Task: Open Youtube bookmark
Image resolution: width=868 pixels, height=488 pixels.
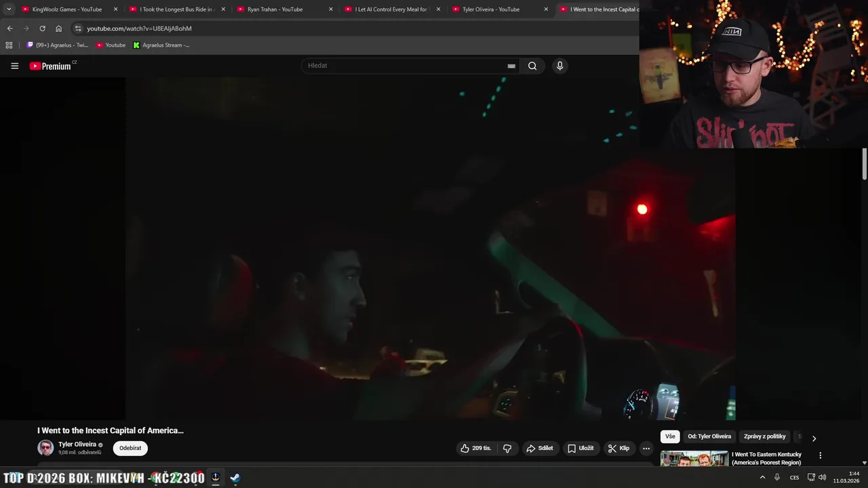Action: coord(111,45)
